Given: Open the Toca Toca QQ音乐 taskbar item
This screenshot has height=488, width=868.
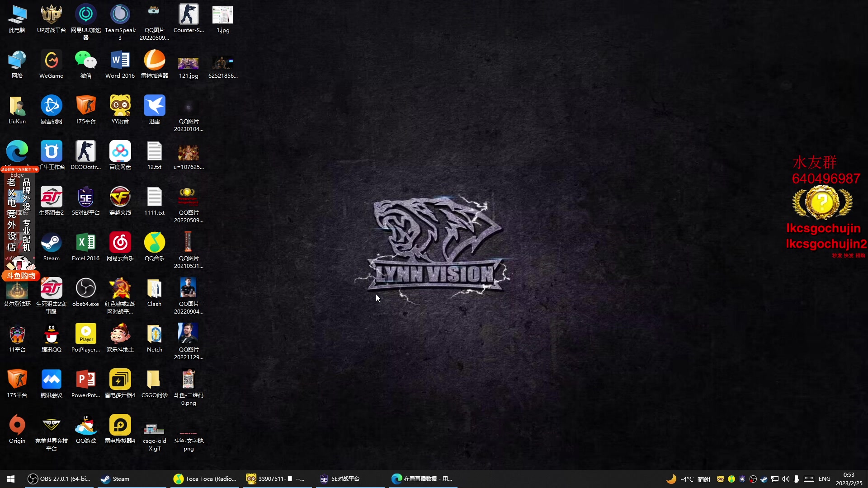Looking at the screenshot, I should tap(205, 479).
